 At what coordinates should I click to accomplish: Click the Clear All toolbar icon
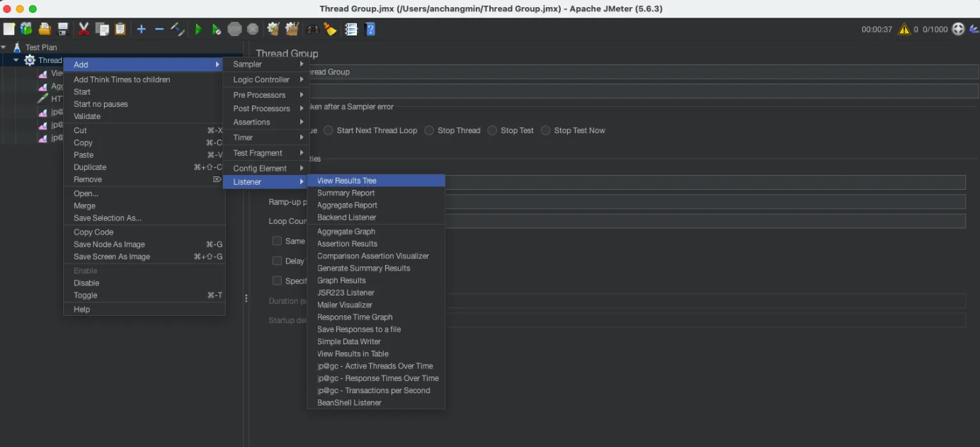click(292, 29)
